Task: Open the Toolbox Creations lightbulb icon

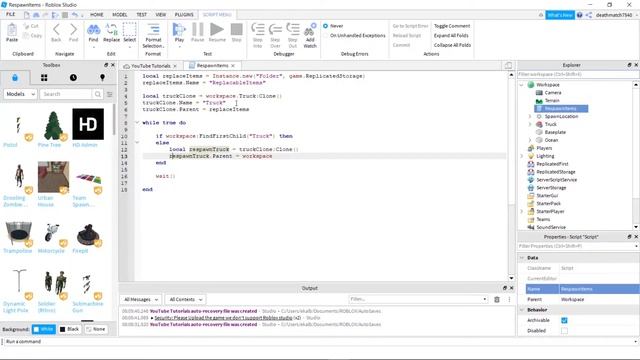Action: coord(102,78)
